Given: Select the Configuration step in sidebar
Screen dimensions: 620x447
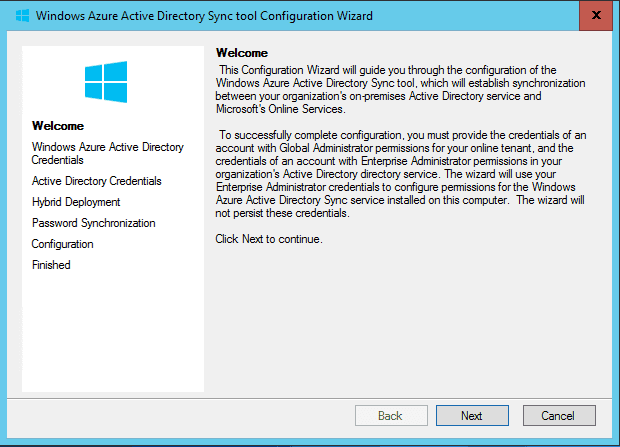Looking at the screenshot, I should click(62, 244).
